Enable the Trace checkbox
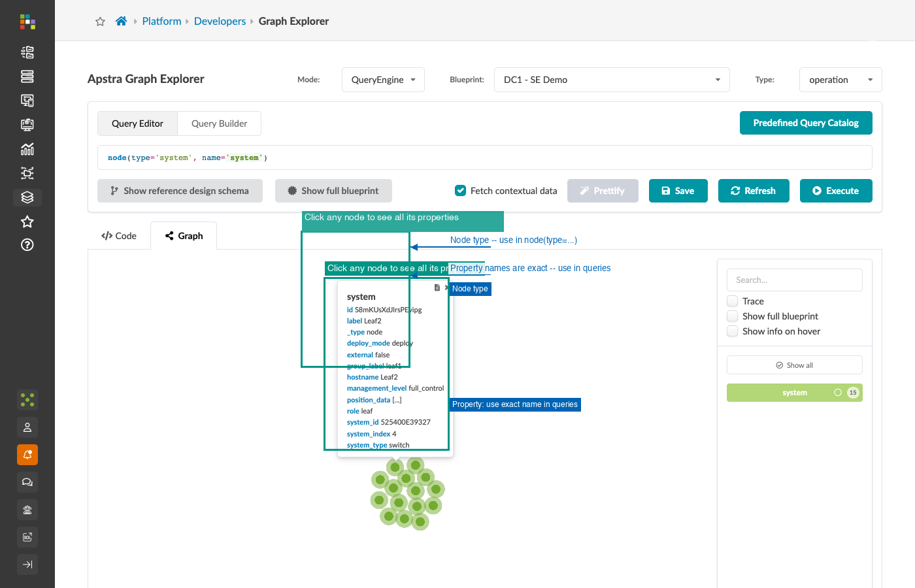This screenshot has height=588, width=915. 733,301
